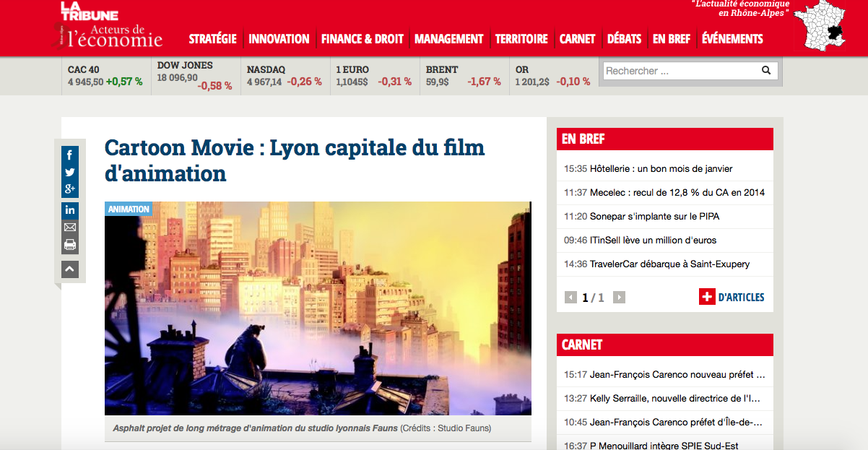Open the Événements menu item

[732, 39]
